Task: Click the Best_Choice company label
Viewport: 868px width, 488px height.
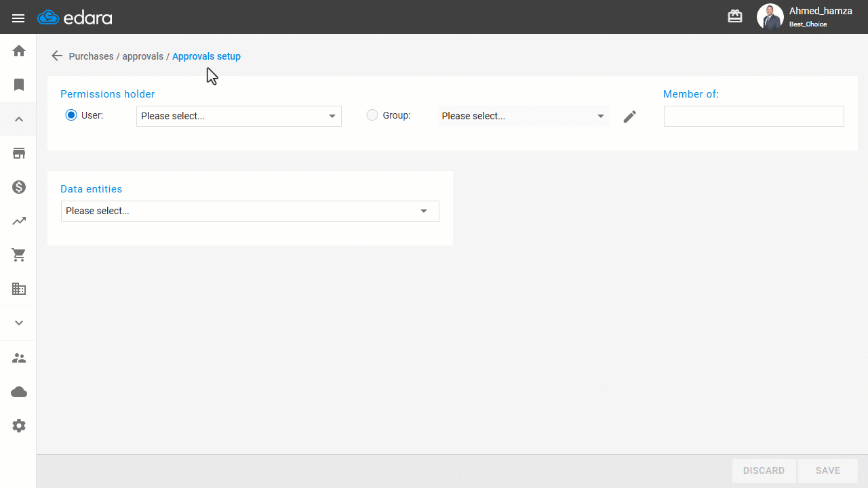Action: (x=808, y=24)
